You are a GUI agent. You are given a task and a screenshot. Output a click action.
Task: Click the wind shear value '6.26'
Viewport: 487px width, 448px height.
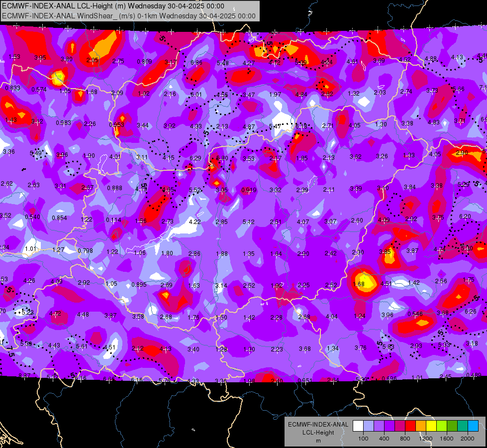click(471, 311)
